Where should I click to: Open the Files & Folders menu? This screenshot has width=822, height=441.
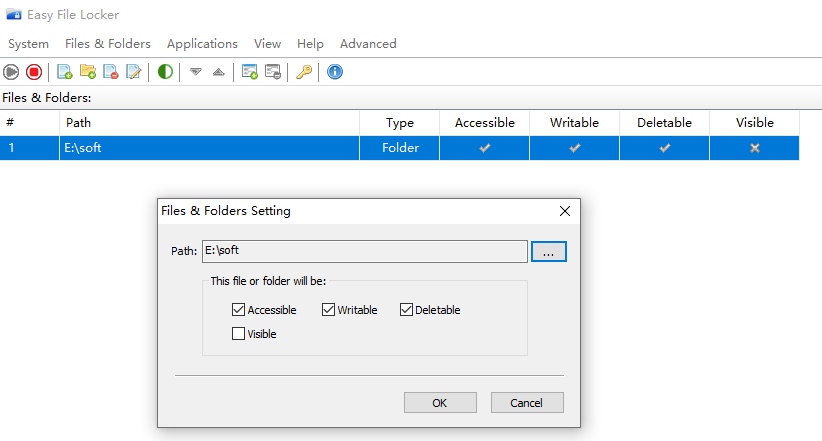(107, 44)
